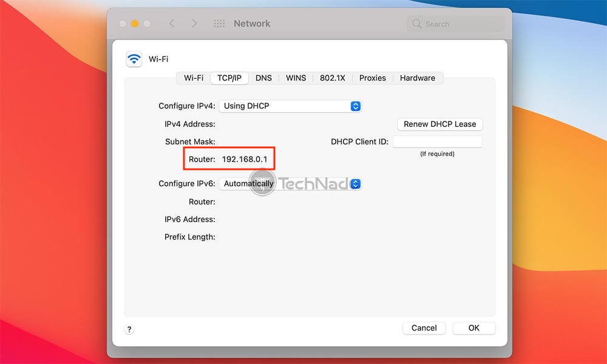Open help with the question mark button
607x364 pixels.
[129, 329]
